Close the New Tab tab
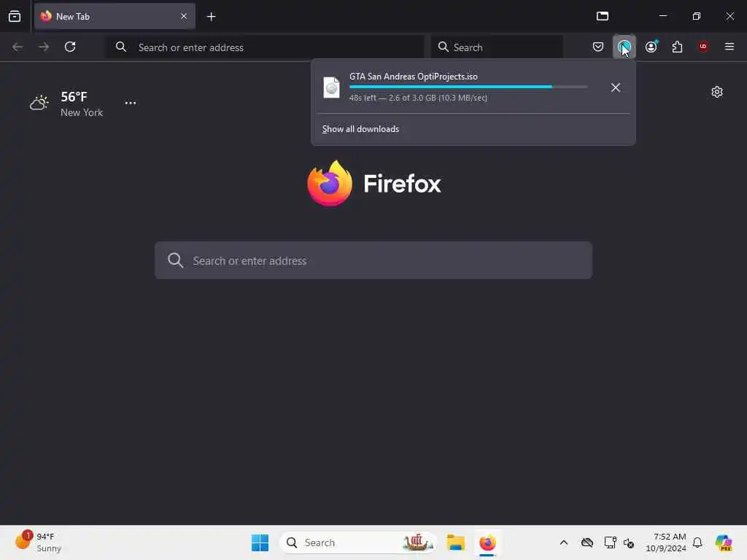Viewport: 747px width, 560px height. (x=183, y=16)
